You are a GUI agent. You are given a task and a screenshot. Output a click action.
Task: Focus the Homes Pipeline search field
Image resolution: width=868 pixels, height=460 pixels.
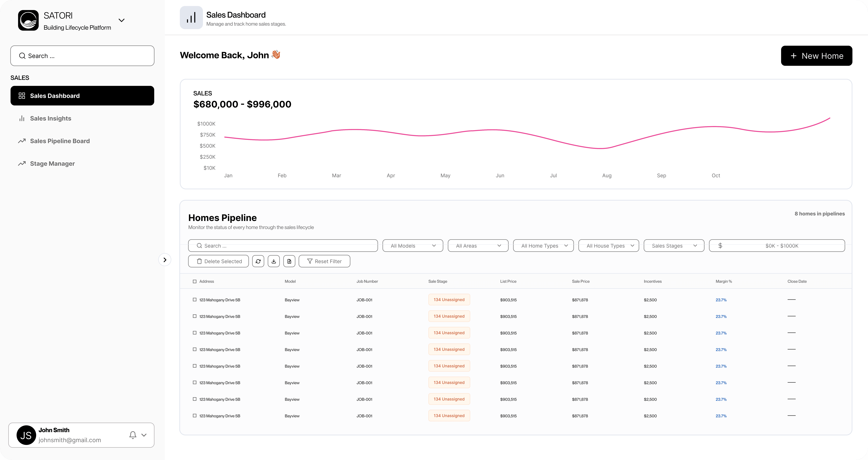[x=283, y=246]
